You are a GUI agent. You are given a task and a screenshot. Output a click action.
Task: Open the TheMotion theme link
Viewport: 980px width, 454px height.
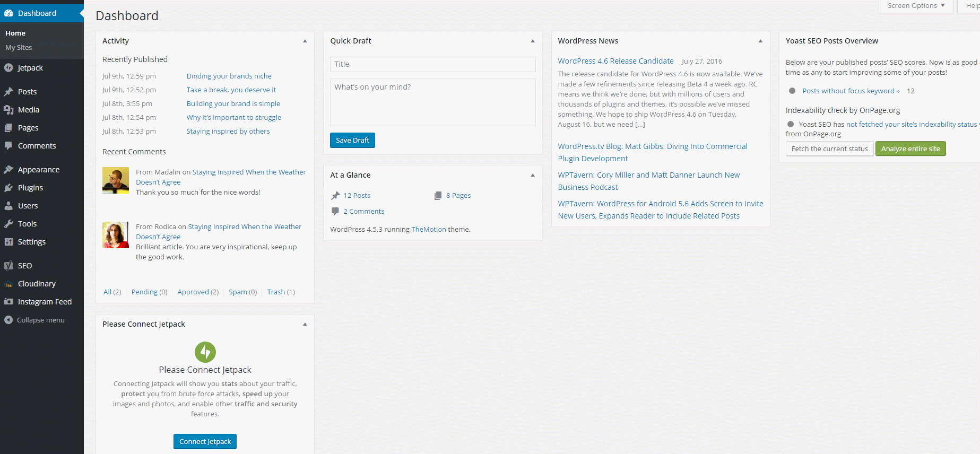coord(428,229)
